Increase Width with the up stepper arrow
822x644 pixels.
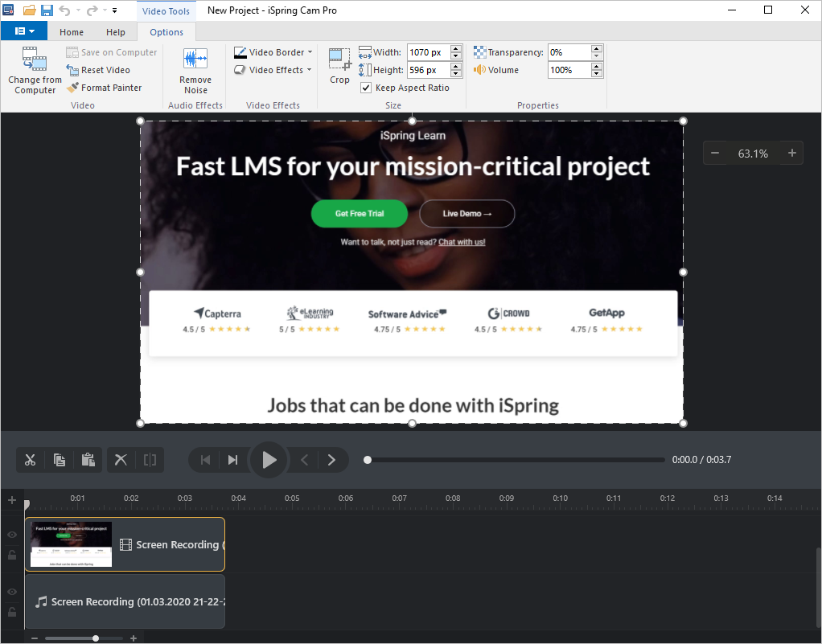(456, 49)
